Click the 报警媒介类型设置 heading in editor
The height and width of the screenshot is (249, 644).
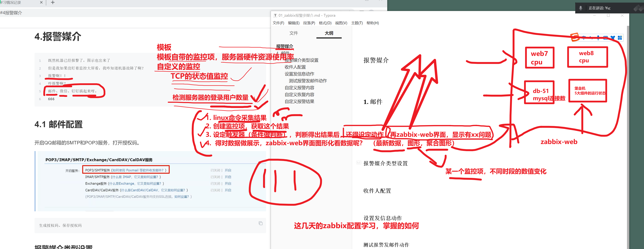tap(385, 163)
